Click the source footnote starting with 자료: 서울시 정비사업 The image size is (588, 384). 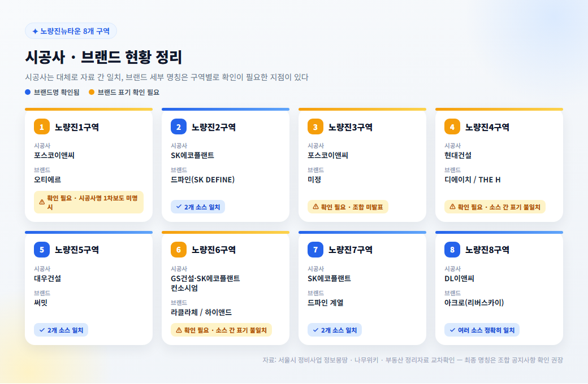point(413,360)
